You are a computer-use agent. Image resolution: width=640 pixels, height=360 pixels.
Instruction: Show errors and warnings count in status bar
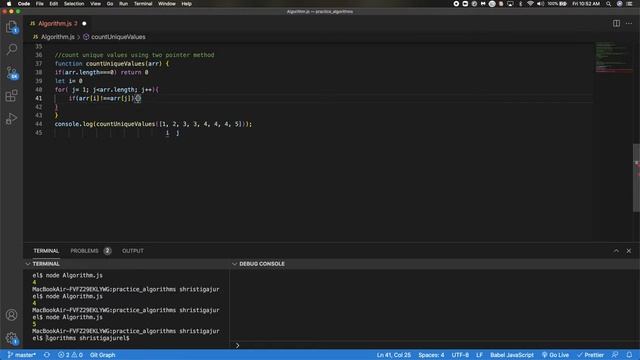(x=70, y=355)
